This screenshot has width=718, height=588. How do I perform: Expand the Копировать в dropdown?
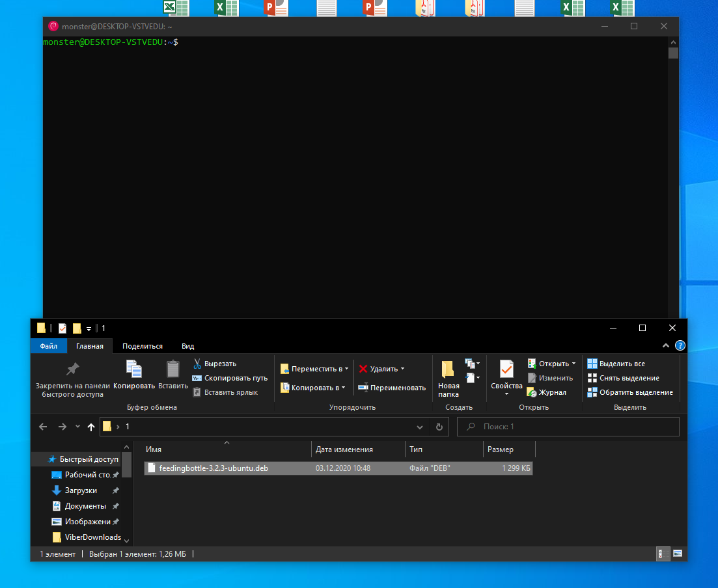(344, 388)
